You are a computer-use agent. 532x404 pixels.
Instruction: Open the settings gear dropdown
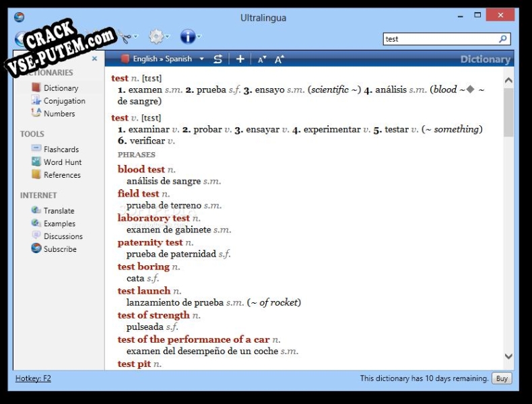pyautogui.click(x=159, y=36)
